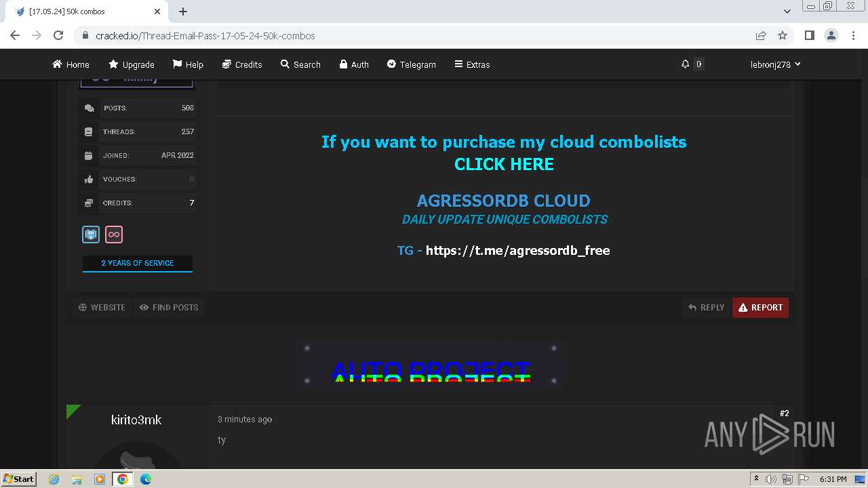868x488 pixels.
Task: Open the forum Search
Action: tap(300, 64)
